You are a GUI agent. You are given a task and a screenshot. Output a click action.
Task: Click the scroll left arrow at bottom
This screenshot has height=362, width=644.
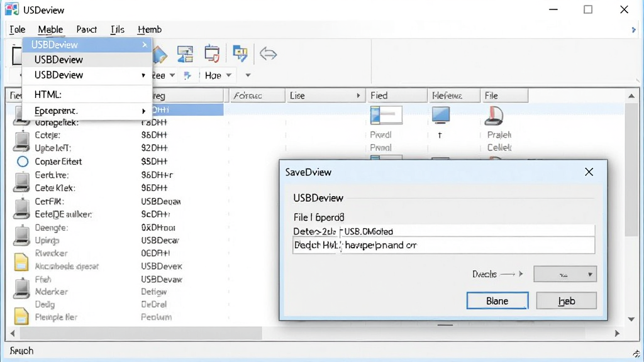[13, 333]
